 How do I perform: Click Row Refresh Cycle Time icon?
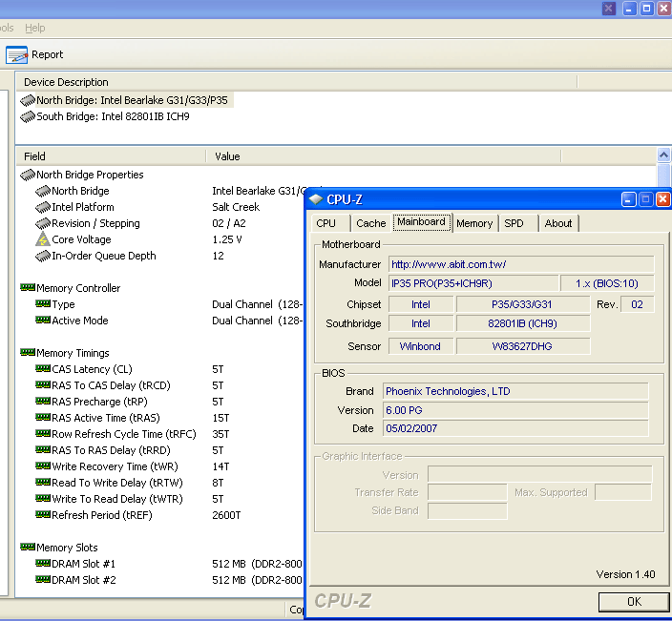tap(43, 433)
